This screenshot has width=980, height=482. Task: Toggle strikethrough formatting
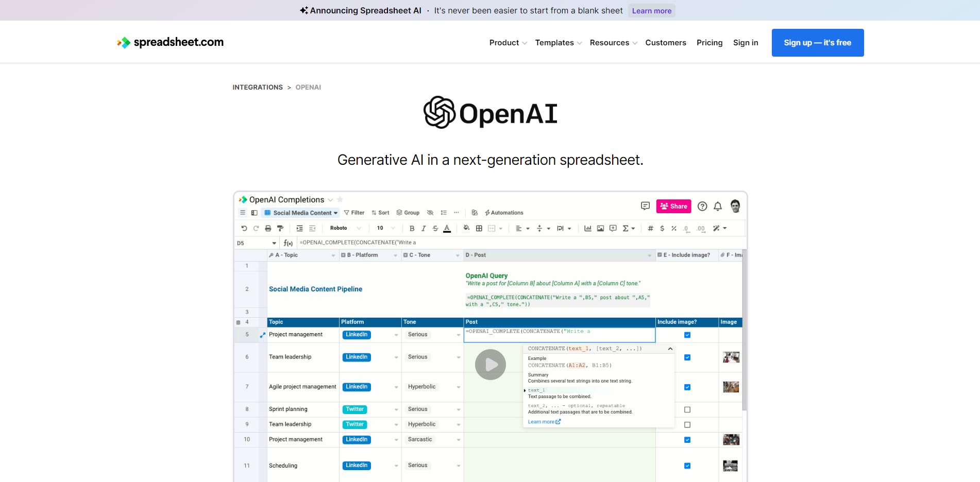point(435,228)
